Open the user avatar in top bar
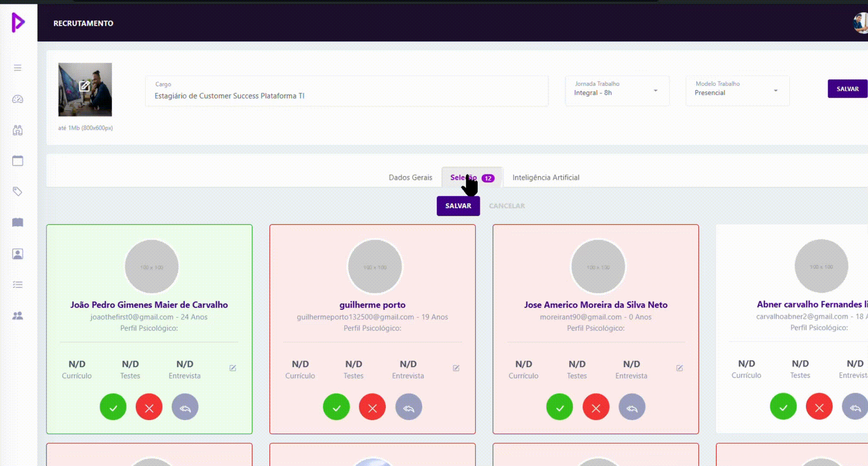Viewport: 868px width, 466px height. (x=861, y=22)
